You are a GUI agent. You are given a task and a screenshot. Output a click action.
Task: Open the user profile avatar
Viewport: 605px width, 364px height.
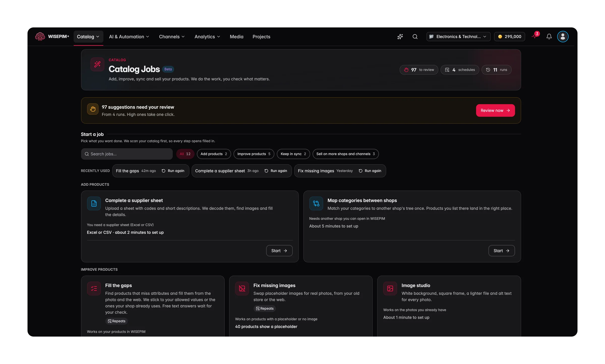tap(563, 37)
